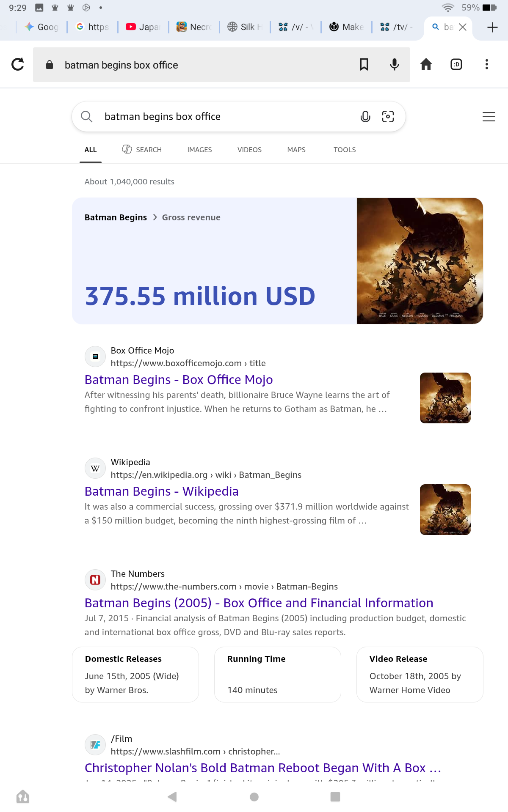Select the SEARCH copilot tab
The height and width of the screenshot is (812, 508).
142,150
